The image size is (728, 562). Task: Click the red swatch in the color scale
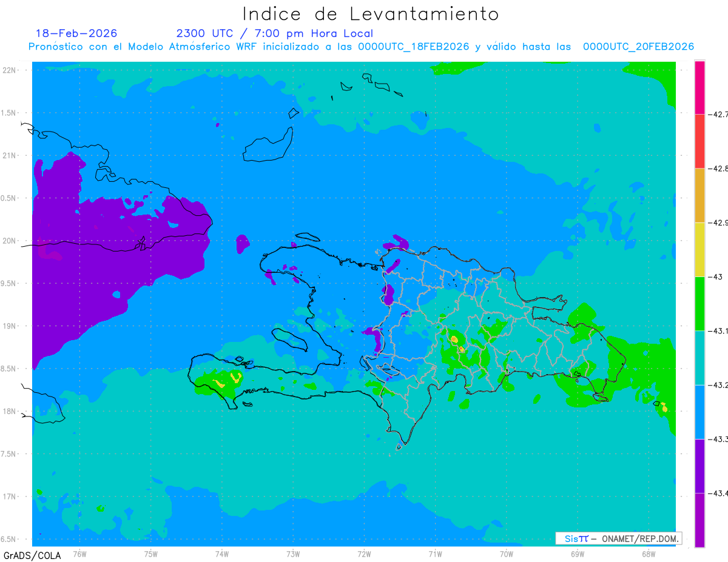click(x=699, y=141)
